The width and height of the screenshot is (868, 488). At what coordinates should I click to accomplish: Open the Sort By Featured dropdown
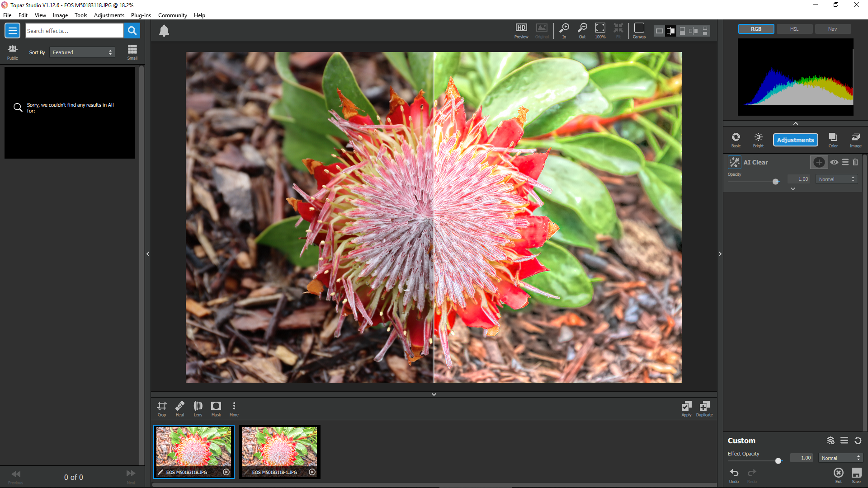[x=82, y=52]
